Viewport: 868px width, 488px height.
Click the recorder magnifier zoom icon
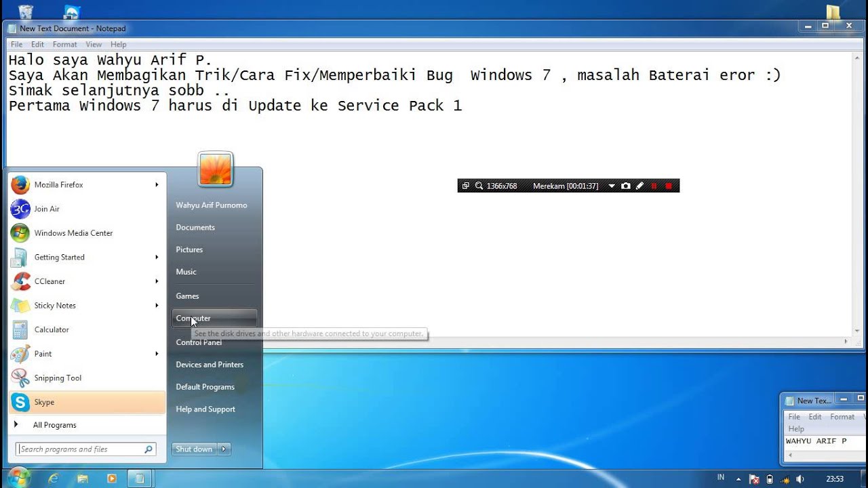click(x=479, y=186)
